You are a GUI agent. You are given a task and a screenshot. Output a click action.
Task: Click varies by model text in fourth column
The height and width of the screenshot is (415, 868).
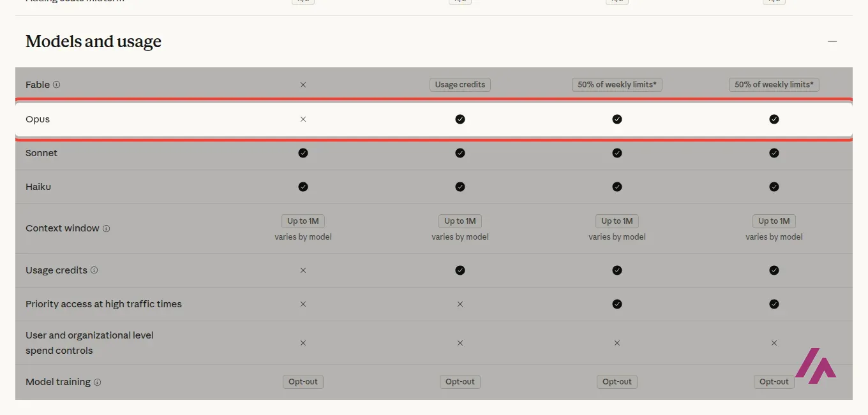(774, 237)
